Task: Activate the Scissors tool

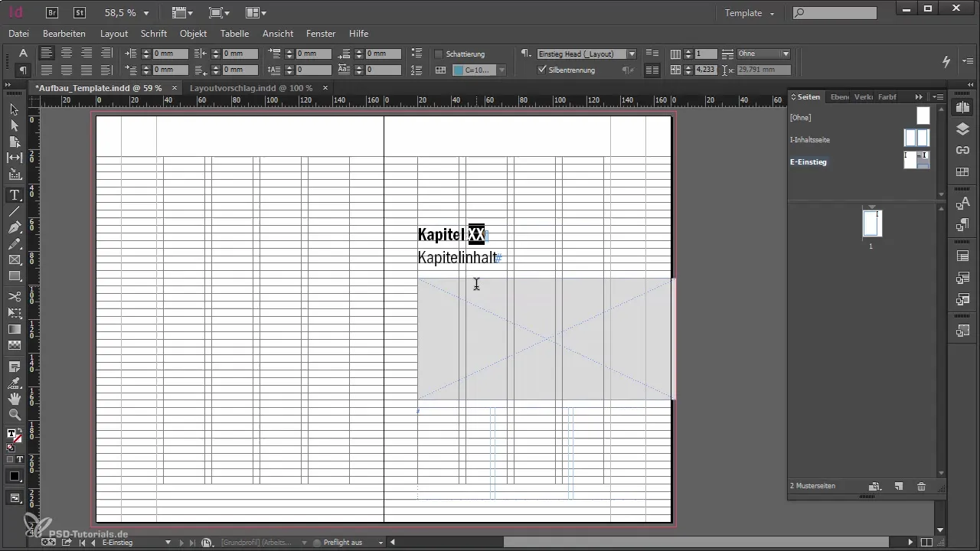Action: pos(15,296)
